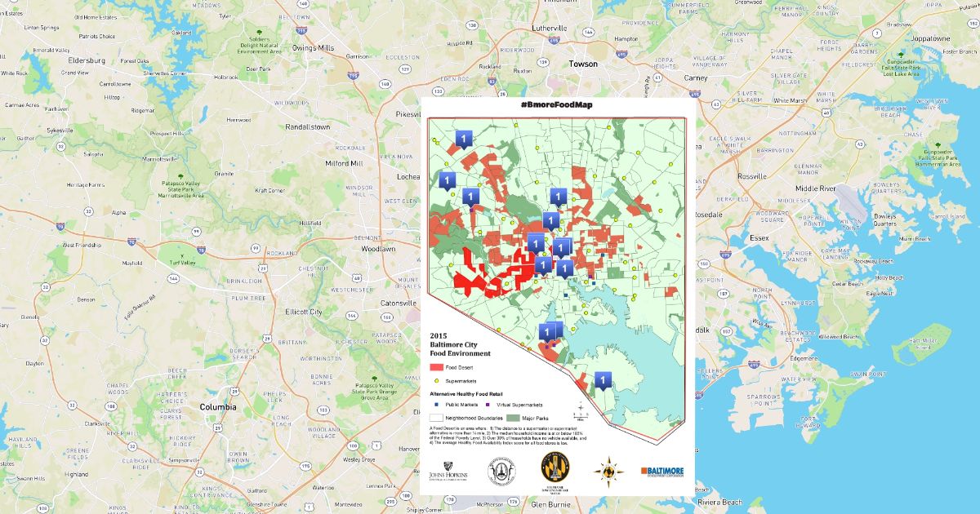Click the westernmost blue map marker
Viewport: 980px width, 514px height.
(x=448, y=180)
